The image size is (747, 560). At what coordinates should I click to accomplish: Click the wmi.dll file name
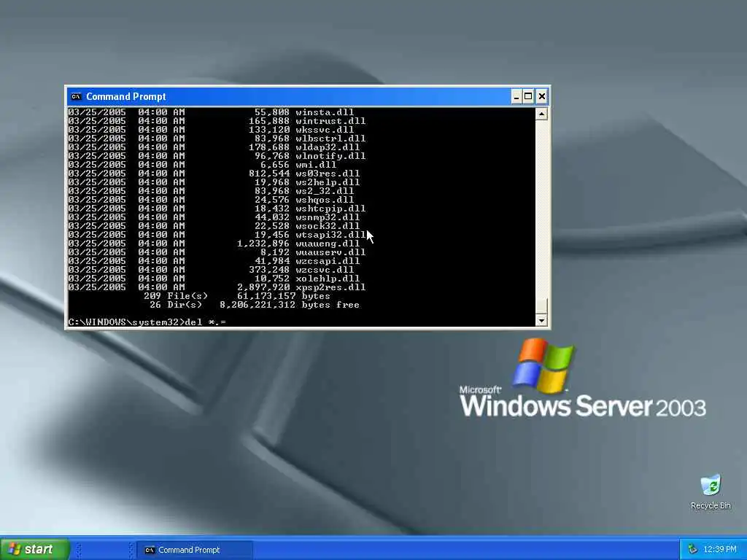coord(315,165)
